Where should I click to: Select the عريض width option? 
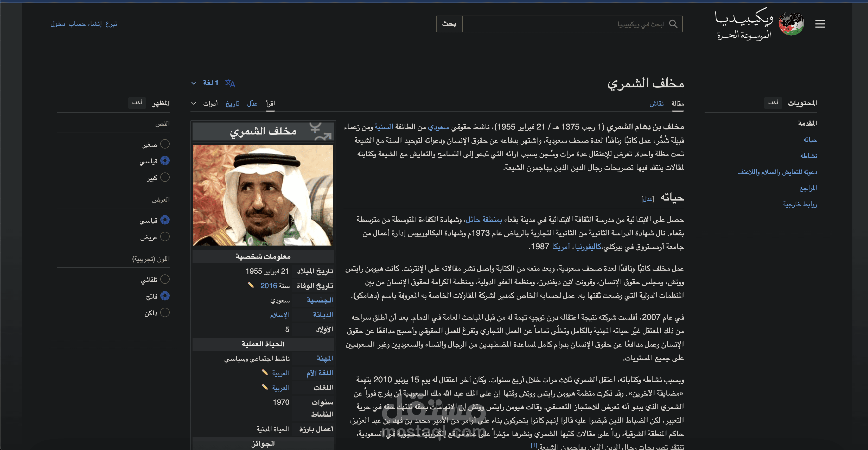click(165, 237)
